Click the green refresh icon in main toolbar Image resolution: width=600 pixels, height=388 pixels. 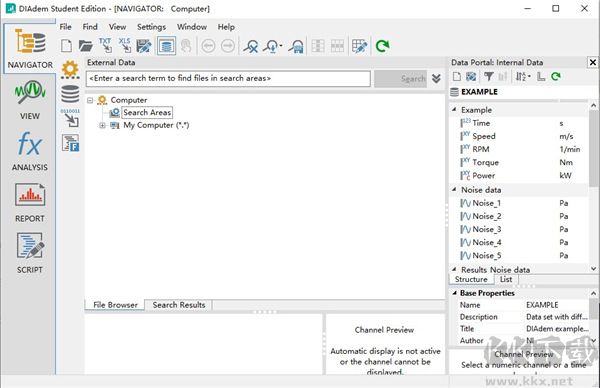coord(382,46)
